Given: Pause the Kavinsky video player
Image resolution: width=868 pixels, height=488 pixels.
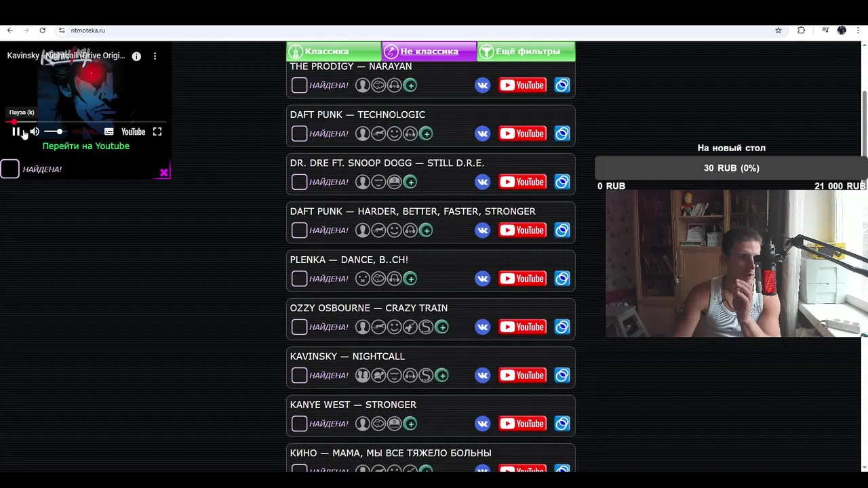Looking at the screenshot, I should tap(16, 131).
